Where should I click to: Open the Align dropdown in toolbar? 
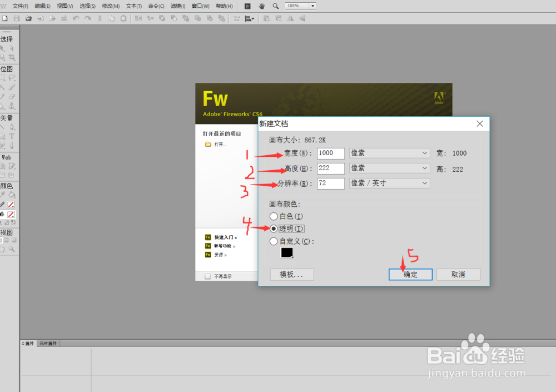point(250,18)
